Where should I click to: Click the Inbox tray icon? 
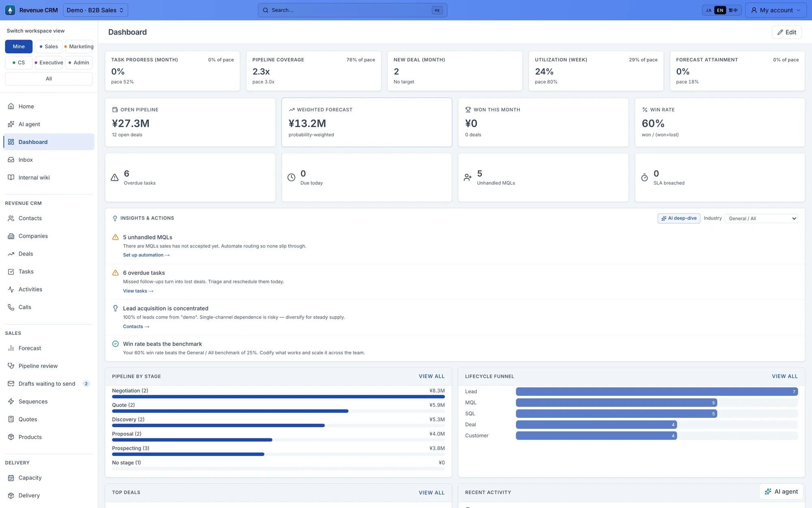coord(11,160)
